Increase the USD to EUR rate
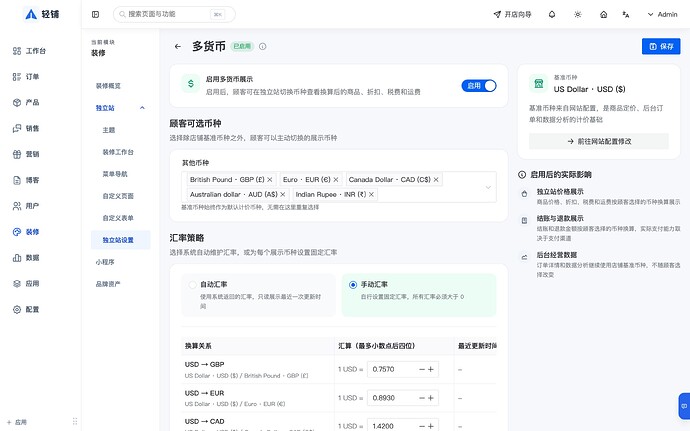This screenshot has width=690, height=431. (x=431, y=398)
